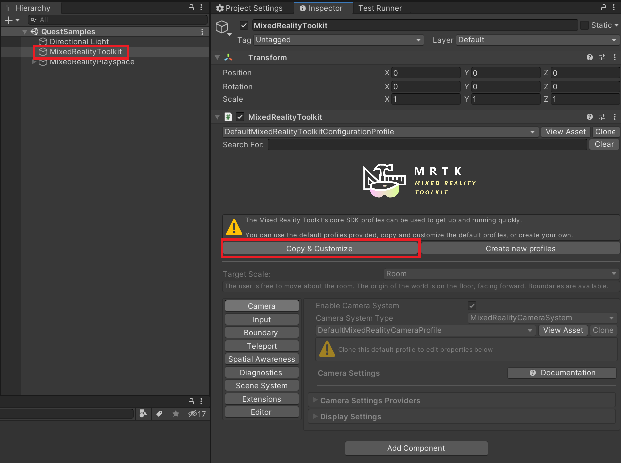
Task: Uncheck Enable Camera System checkbox
Action: tap(472, 305)
